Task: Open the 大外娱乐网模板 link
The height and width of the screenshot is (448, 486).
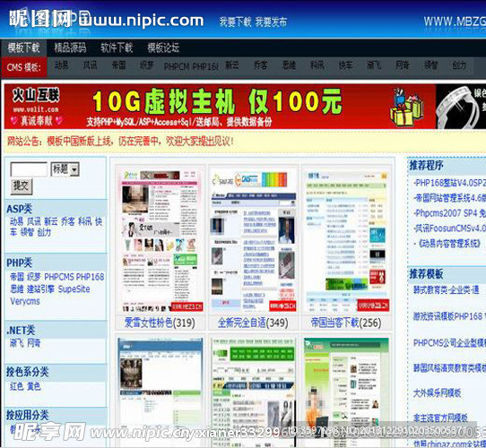Action: [437, 393]
